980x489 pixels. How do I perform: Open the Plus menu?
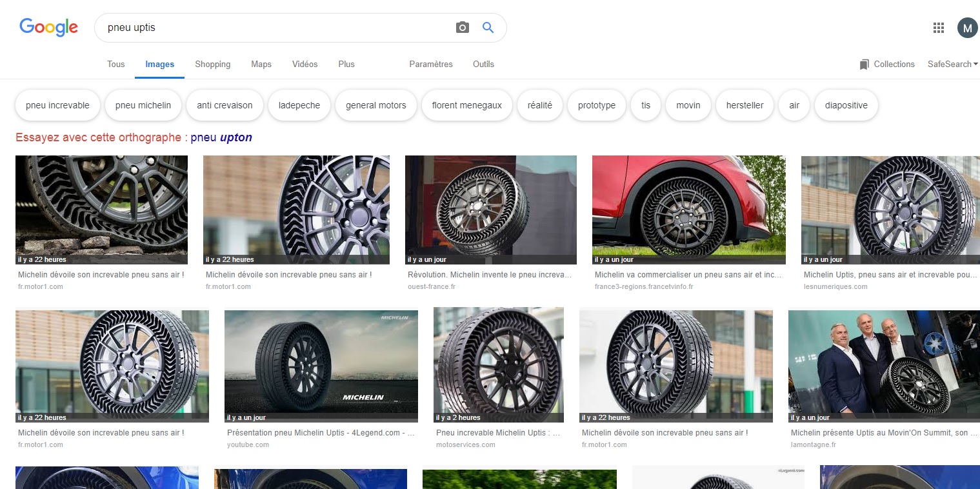tap(346, 64)
